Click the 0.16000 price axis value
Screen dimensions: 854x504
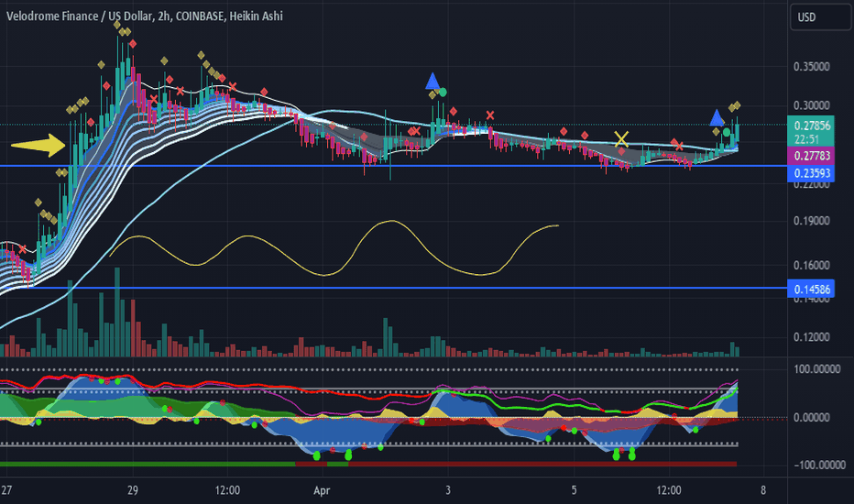point(812,266)
